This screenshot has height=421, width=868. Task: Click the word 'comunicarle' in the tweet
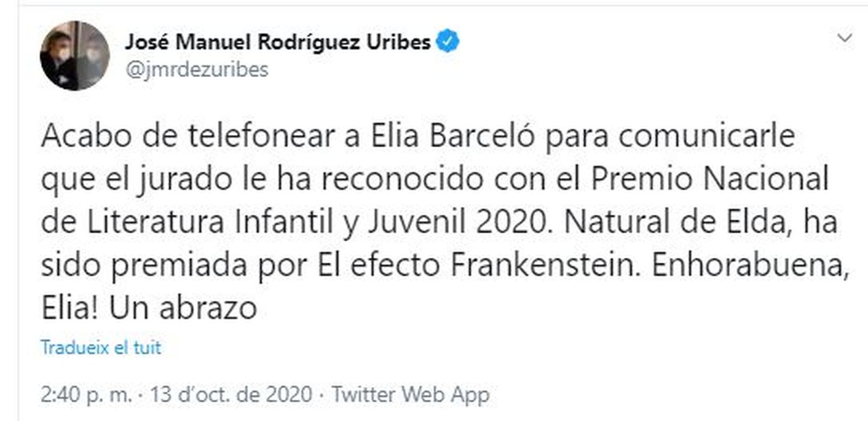707,136
